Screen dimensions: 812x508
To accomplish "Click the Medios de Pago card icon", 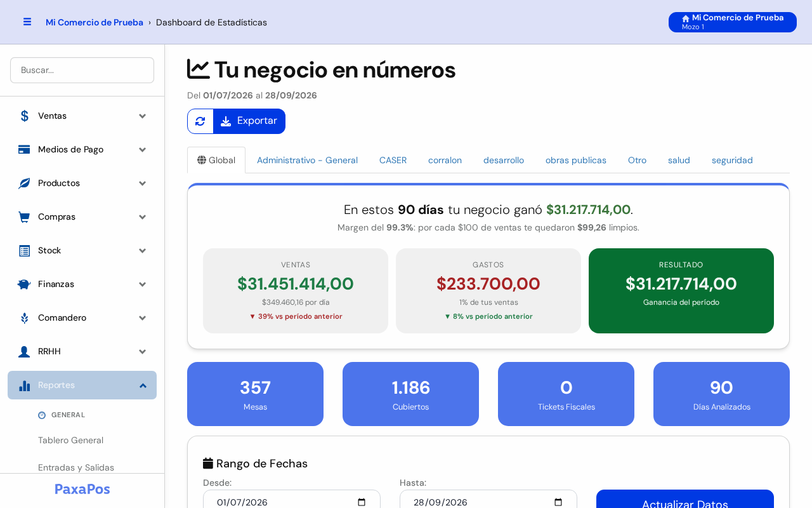I will 24,150.
